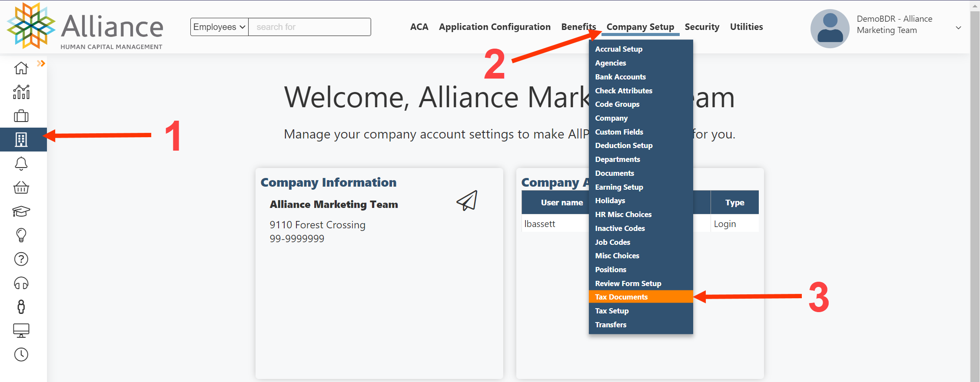Open Deduction Setup from the menu
The height and width of the screenshot is (382, 980).
641,145
